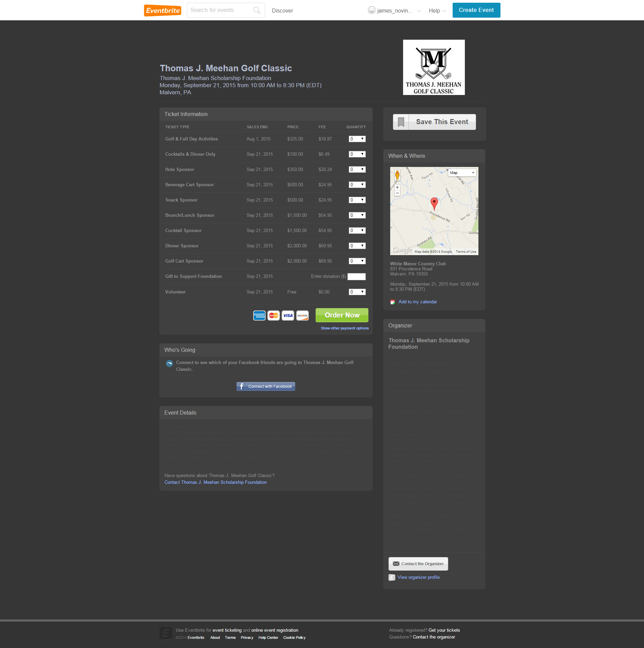Click footer Privacy link
The image size is (644, 648).
[x=247, y=638]
